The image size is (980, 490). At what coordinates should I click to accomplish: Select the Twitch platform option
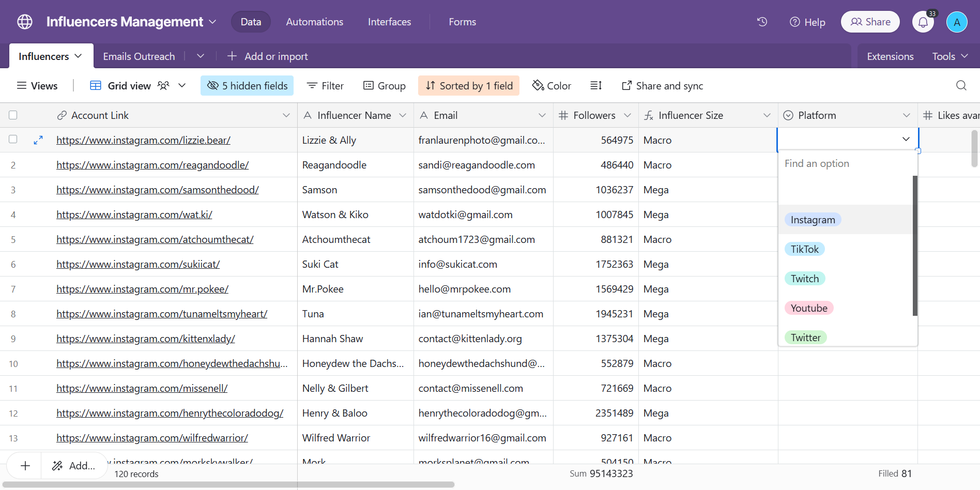point(805,279)
